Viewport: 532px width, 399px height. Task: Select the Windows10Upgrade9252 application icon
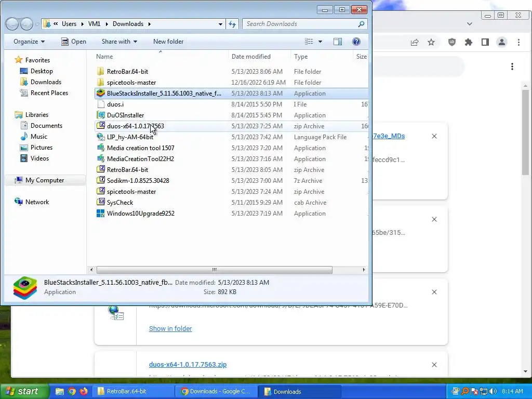[100, 214]
